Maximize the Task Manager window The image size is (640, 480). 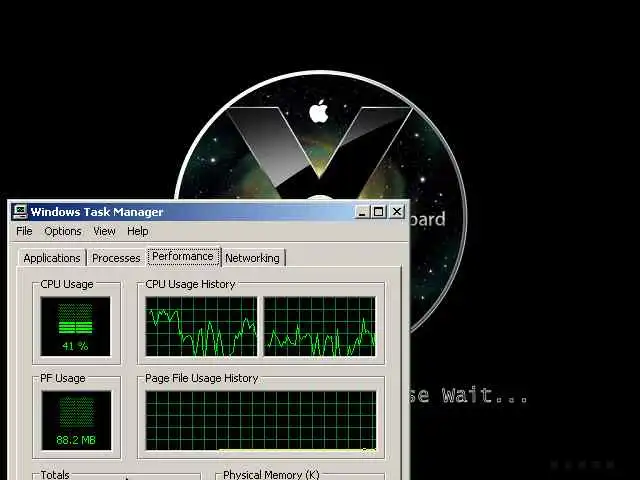379,212
